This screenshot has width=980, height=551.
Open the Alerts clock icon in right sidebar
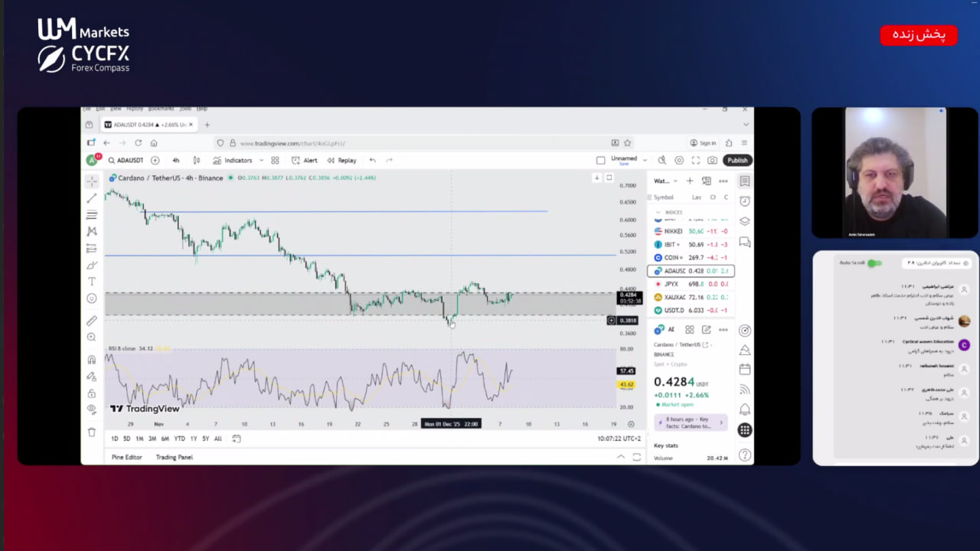click(744, 201)
